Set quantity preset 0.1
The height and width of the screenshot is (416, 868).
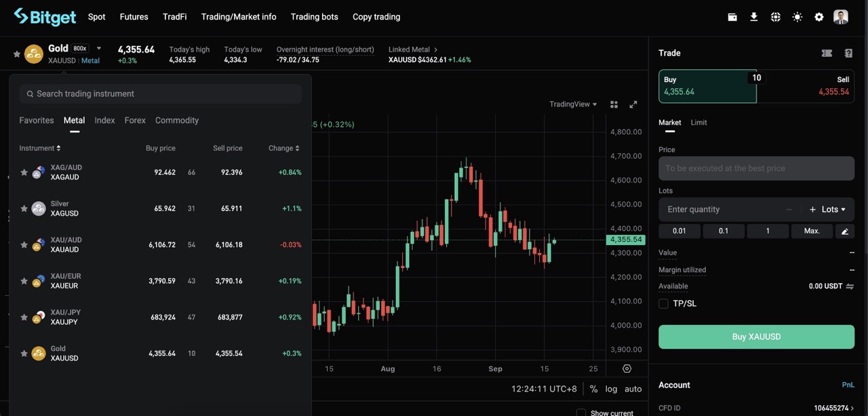click(x=724, y=231)
